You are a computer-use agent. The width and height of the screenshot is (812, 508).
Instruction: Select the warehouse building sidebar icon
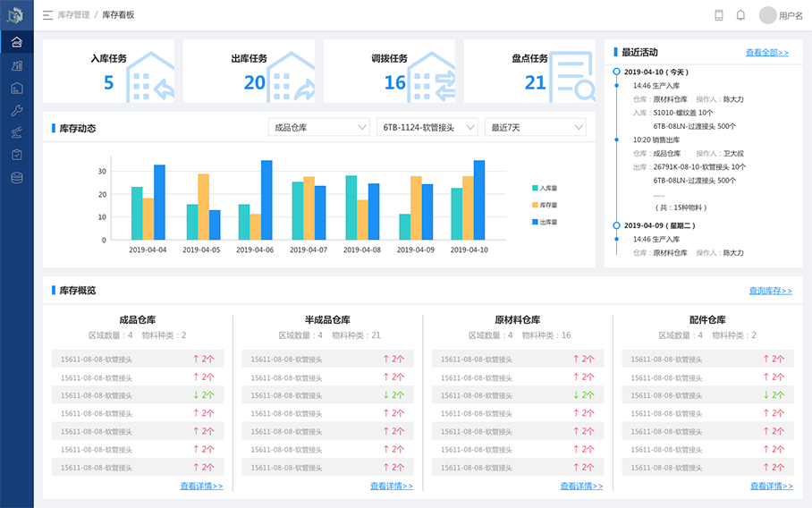(17, 88)
